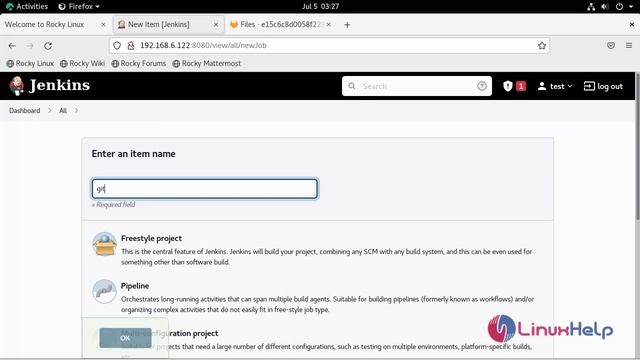Click the insecure connection lock icon
Viewport: 640px width, 360px height.
pyautogui.click(x=131, y=46)
